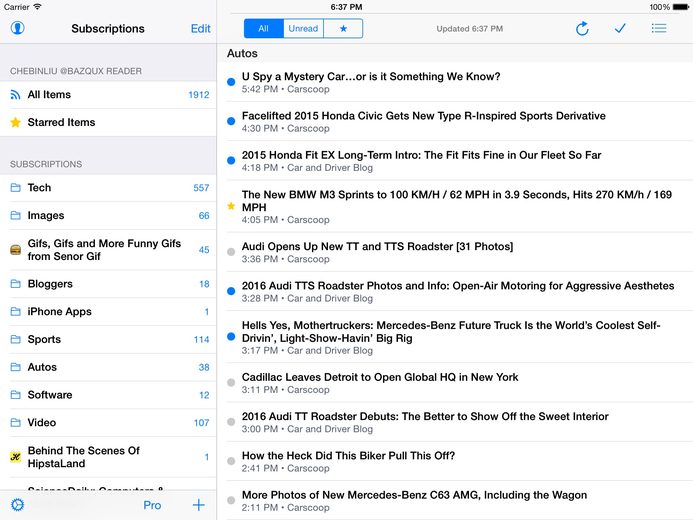
Task: Open article 2015 Honda Fit EX Long-Term Intro
Action: click(455, 161)
